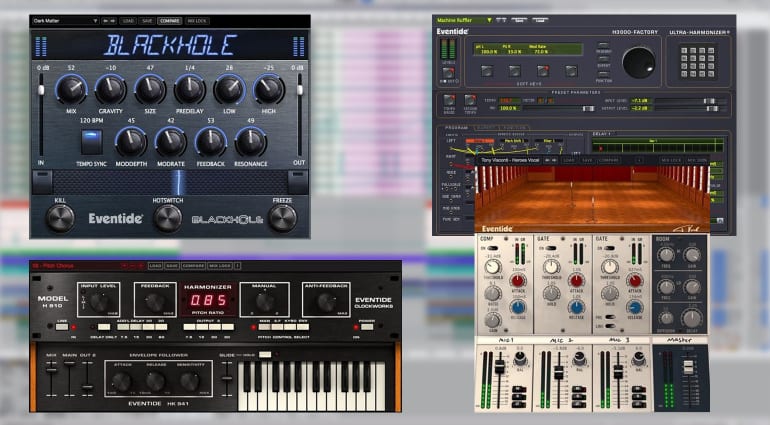
Task: Click the H910 pitch ratio display
Action: coord(208,300)
